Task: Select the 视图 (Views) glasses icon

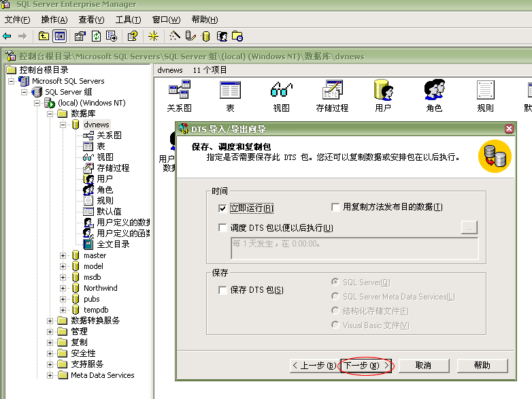Action: pos(281,91)
